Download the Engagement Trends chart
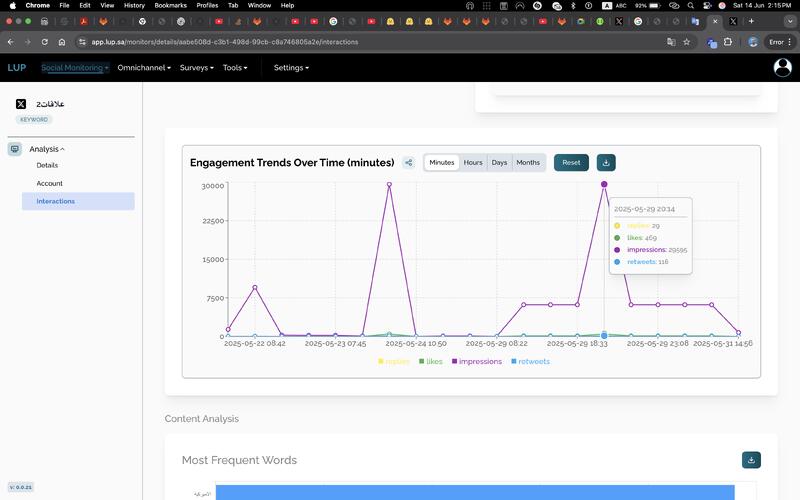This screenshot has width=800, height=500. 606,163
